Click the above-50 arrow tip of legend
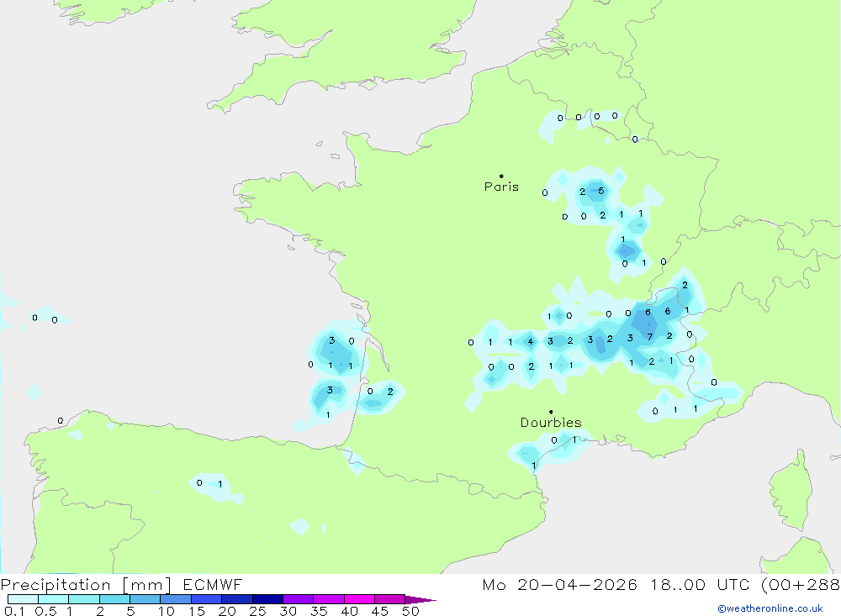This screenshot has width=841, height=616. [x=420, y=599]
